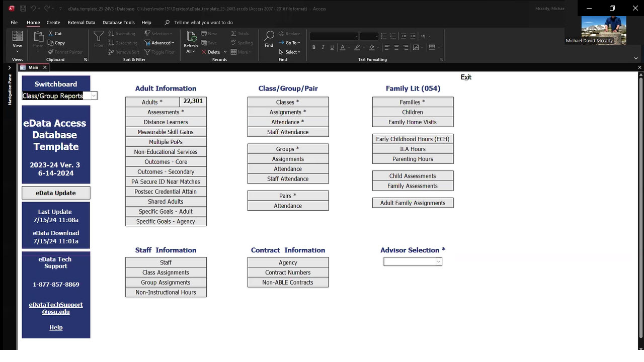The image size is (644, 362).
Task: Open the More dropdown in Records group
Action: tap(242, 52)
